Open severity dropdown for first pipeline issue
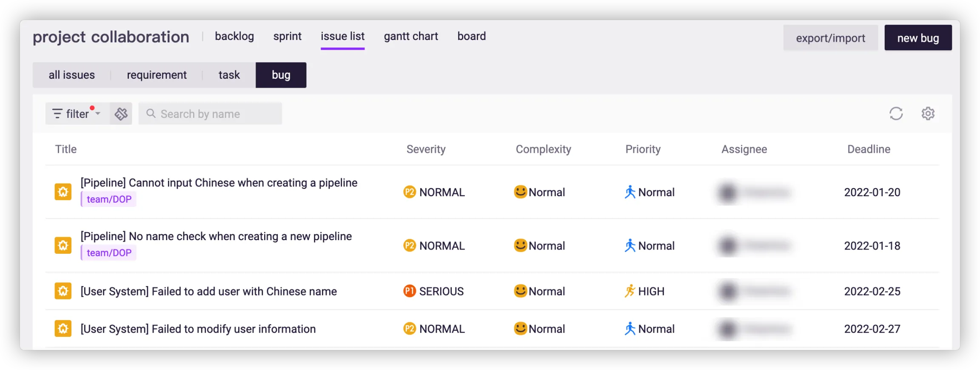980x370 pixels. pyautogui.click(x=434, y=192)
